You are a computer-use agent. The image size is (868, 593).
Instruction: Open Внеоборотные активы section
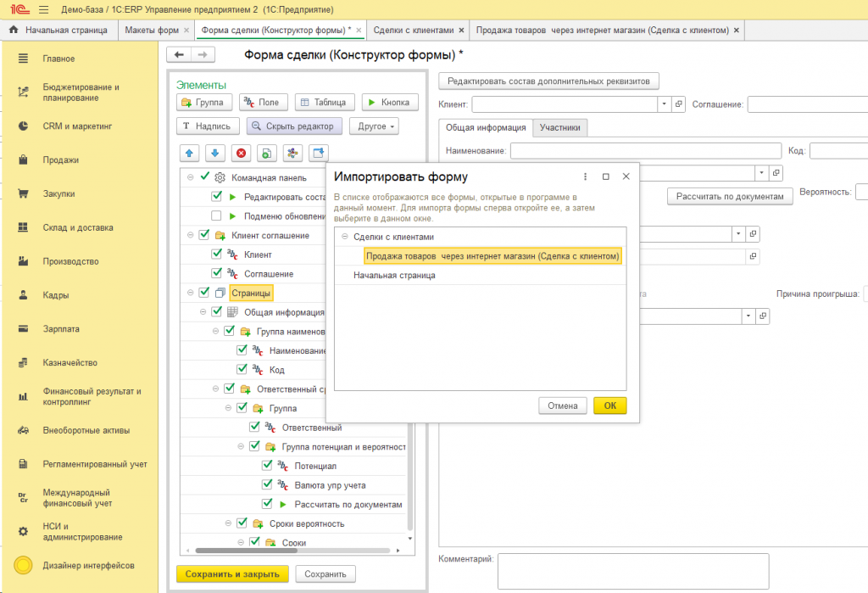point(86,431)
